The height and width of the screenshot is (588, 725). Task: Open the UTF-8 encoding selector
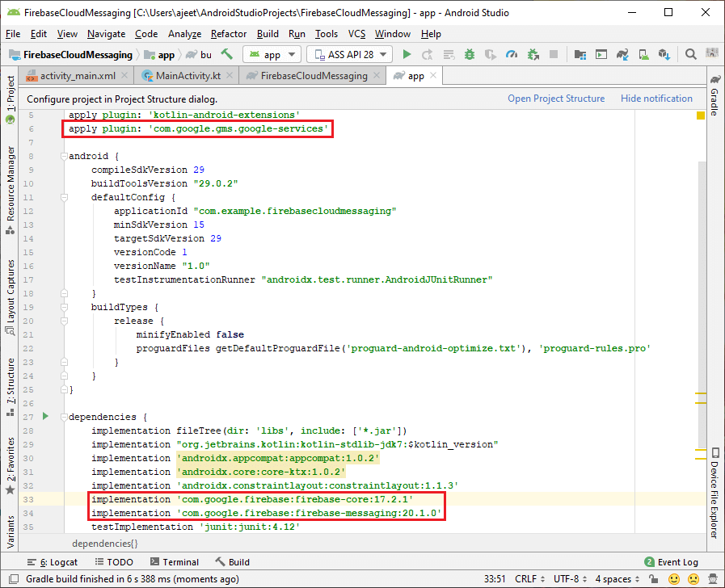[570, 579]
